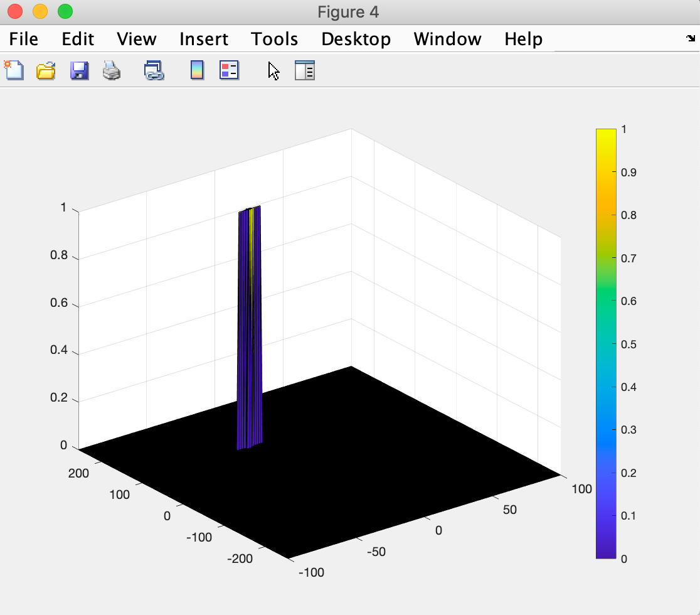700x615 pixels.
Task: Open the View menu
Action: (137, 40)
